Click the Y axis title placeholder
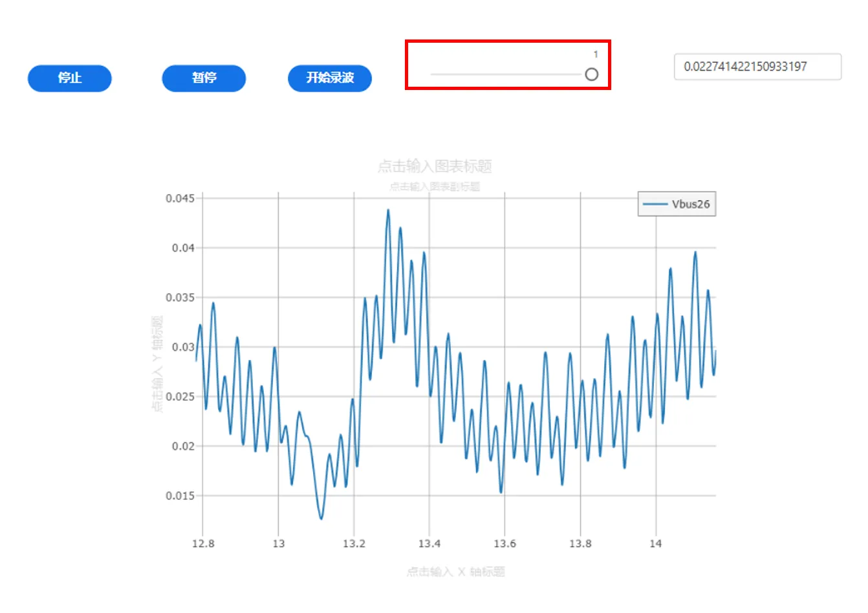This screenshot has width=868, height=613. click(157, 364)
